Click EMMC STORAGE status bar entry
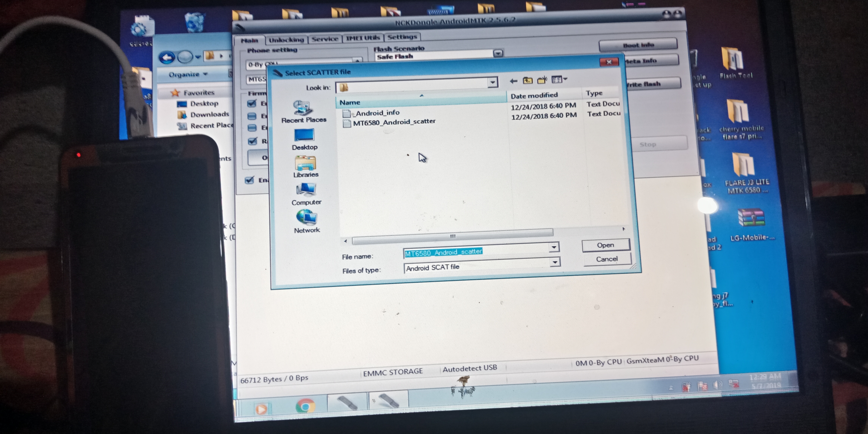This screenshot has height=434, width=868. tap(393, 372)
